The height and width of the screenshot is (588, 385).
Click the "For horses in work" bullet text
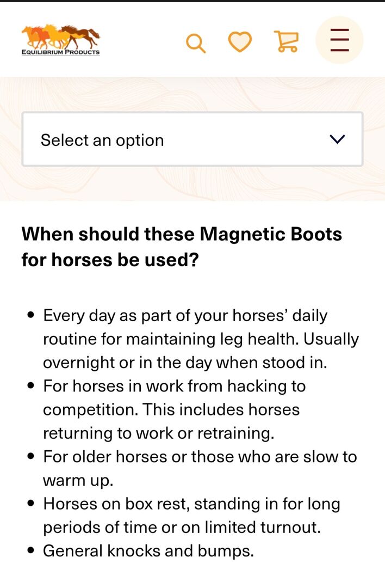174,386
